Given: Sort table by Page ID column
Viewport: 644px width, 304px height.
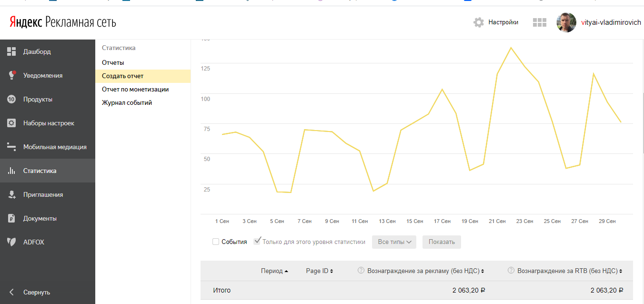Looking at the screenshot, I should pyautogui.click(x=320, y=271).
